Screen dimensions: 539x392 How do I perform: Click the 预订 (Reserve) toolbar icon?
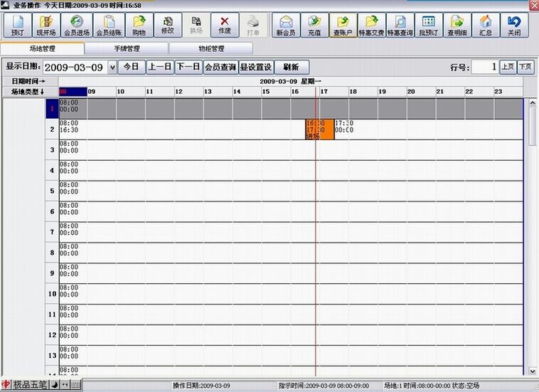pyautogui.click(x=16, y=25)
